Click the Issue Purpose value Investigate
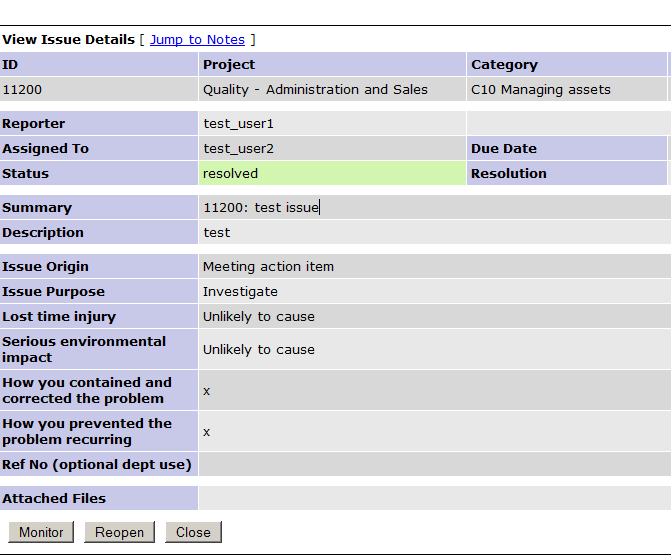 coord(240,291)
